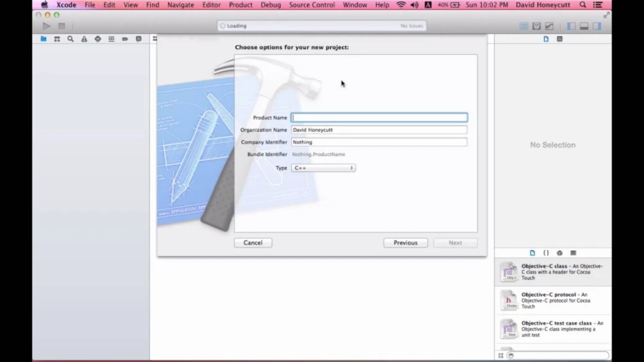Screen dimensions: 644x362
Task: Click the Previous button
Action: pyautogui.click(x=406, y=243)
